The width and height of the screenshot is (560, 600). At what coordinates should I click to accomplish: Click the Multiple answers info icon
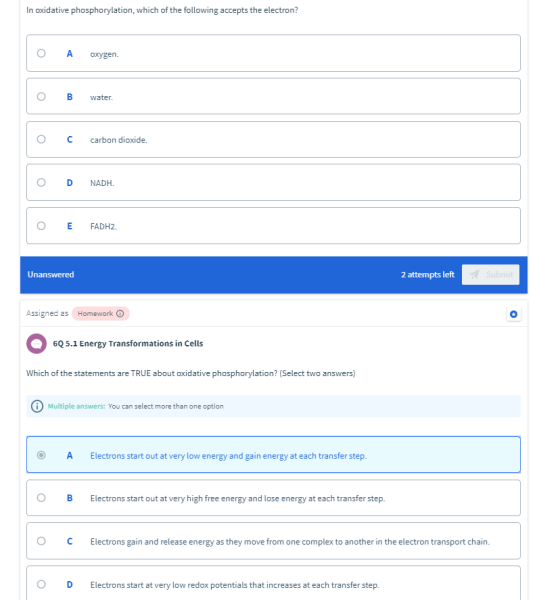point(37,406)
